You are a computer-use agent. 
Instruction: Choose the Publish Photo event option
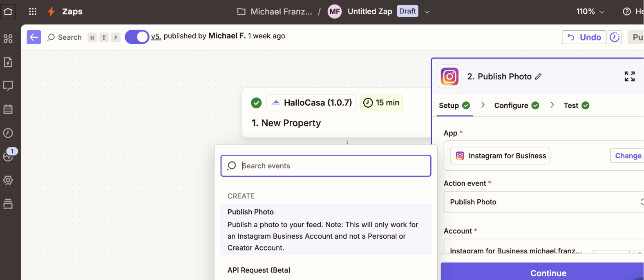[x=326, y=230]
